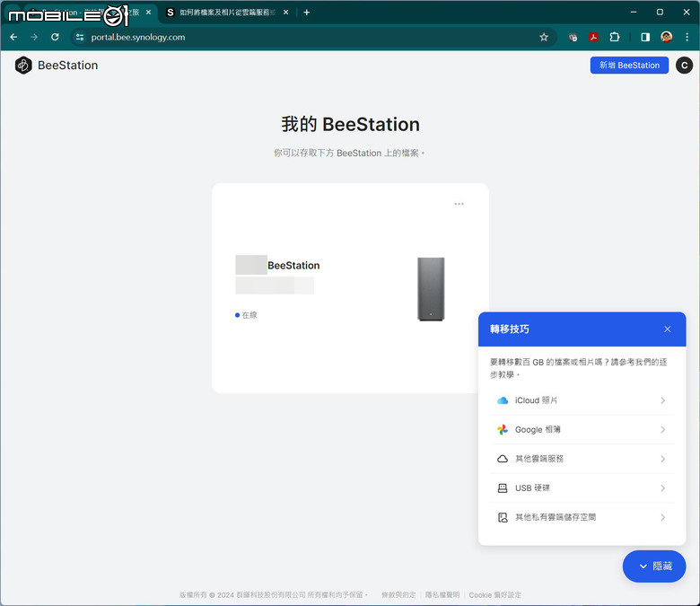Toggle the browser side panel icon
Image resolution: width=700 pixels, height=606 pixels.
645,37
